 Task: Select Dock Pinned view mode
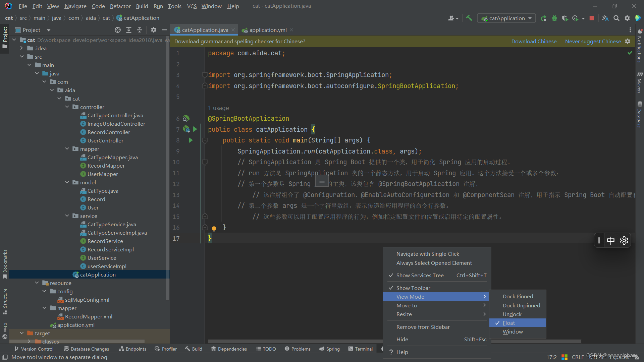(518, 296)
